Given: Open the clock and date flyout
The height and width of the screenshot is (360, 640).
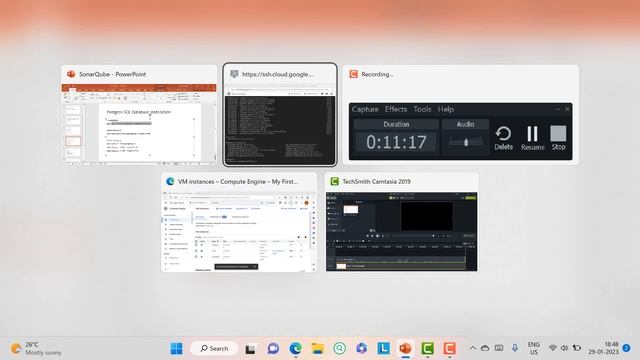Looking at the screenshot, I should [x=604, y=348].
